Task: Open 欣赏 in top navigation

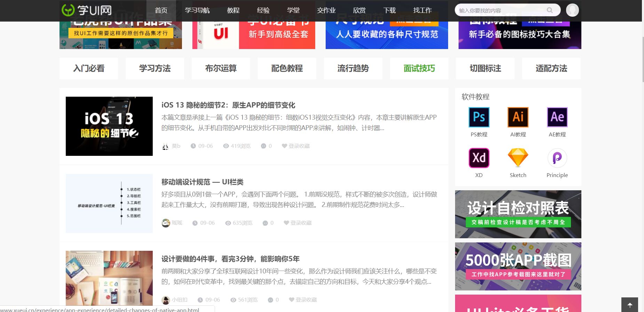Action: pos(359,10)
